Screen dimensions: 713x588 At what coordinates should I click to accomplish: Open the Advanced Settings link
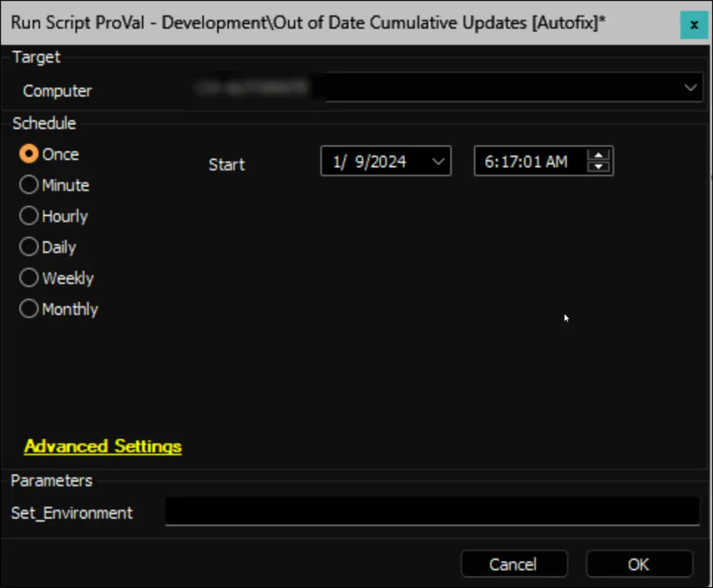(103, 446)
